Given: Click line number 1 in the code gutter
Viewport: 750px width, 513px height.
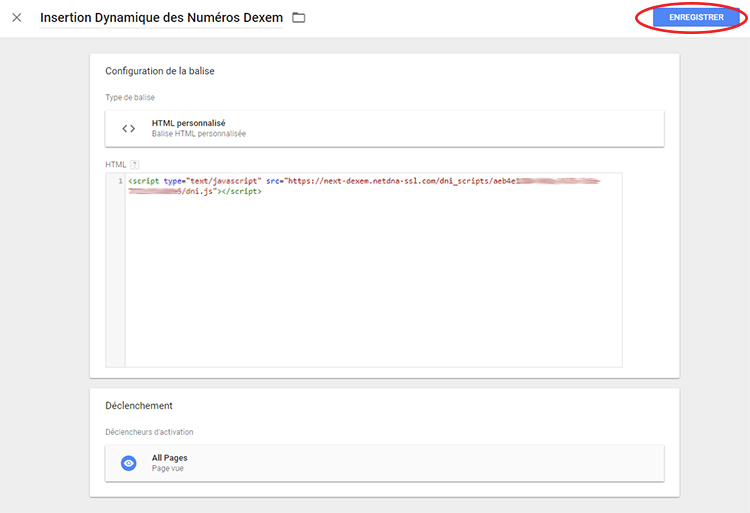Looking at the screenshot, I should [x=120, y=181].
